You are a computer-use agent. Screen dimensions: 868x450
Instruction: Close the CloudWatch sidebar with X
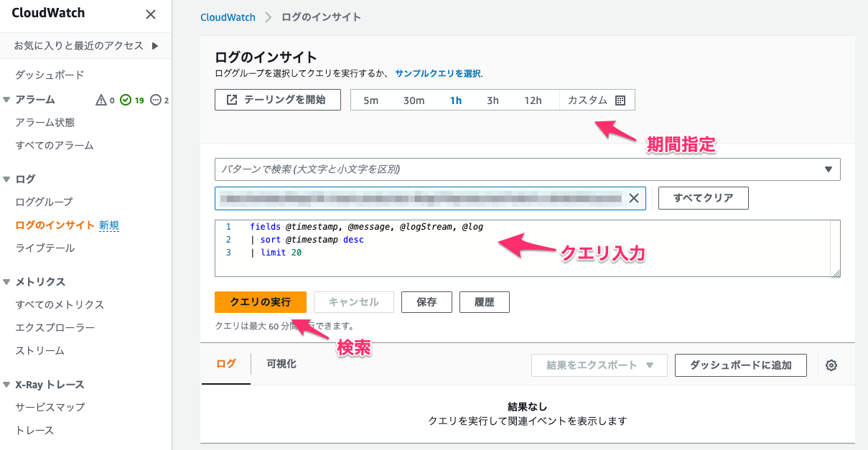pos(150,14)
